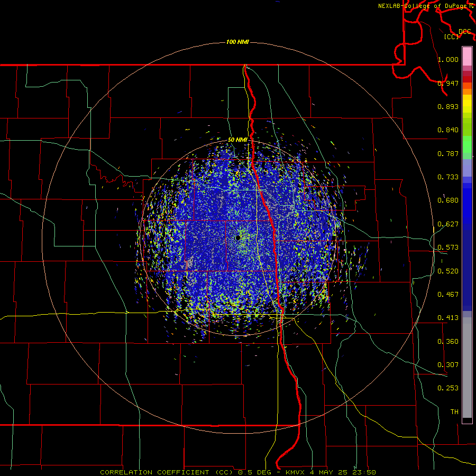The width and height of the screenshot is (476, 476).
Task: Click the black radar site dot at center
Action: click(237, 237)
